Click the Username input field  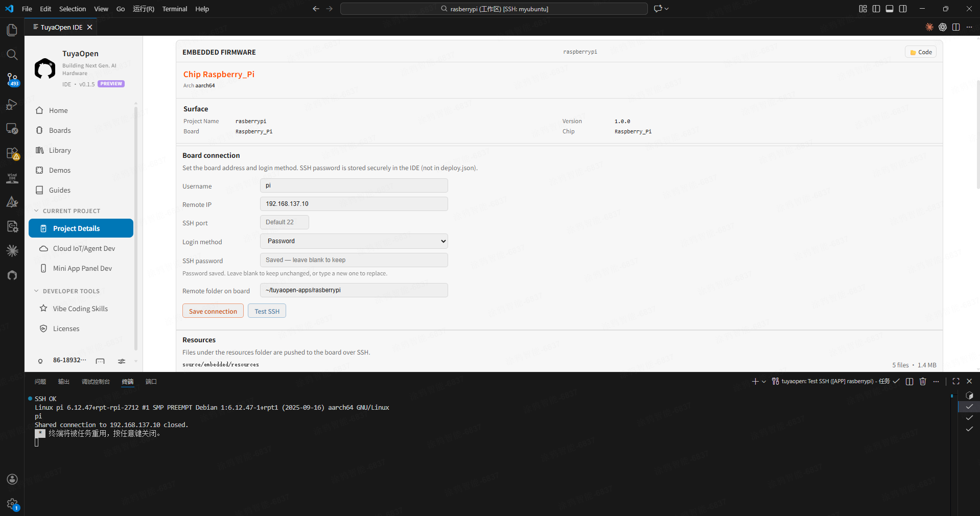click(x=354, y=185)
